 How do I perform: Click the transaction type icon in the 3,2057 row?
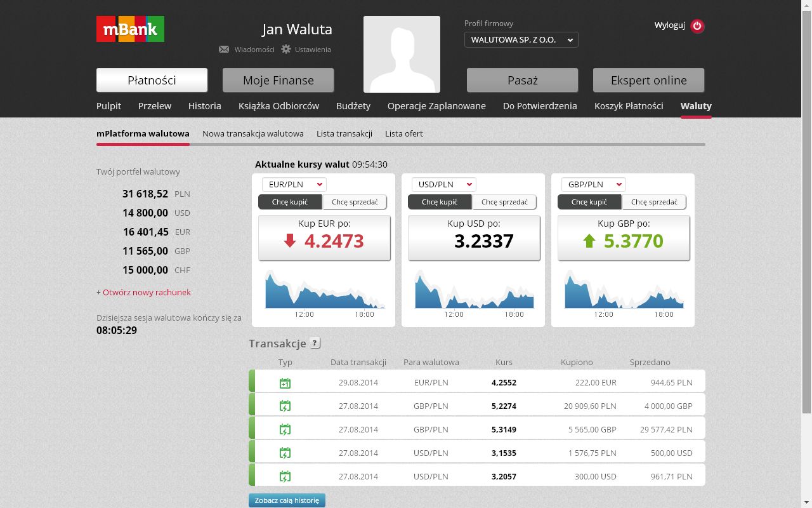[x=285, y=476]
